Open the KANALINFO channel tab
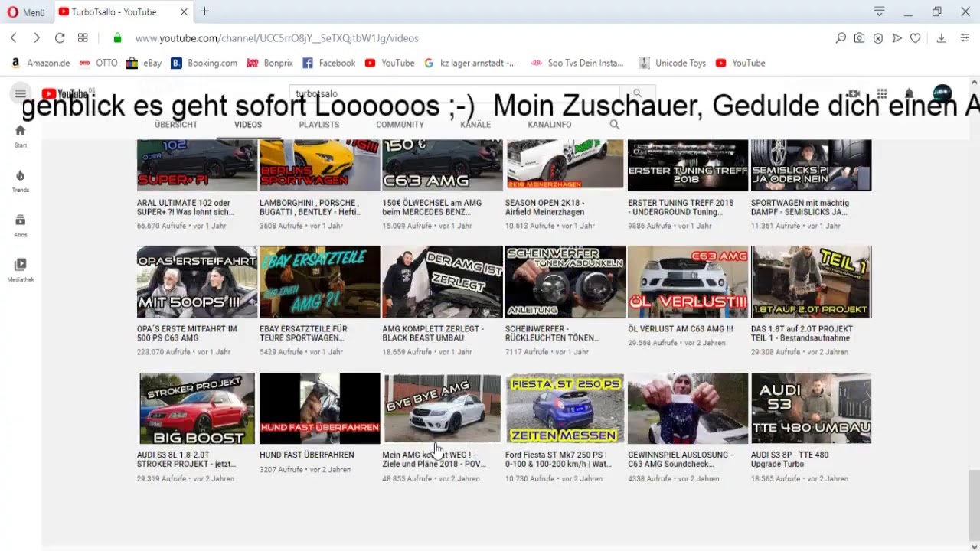 click(549, 124)
